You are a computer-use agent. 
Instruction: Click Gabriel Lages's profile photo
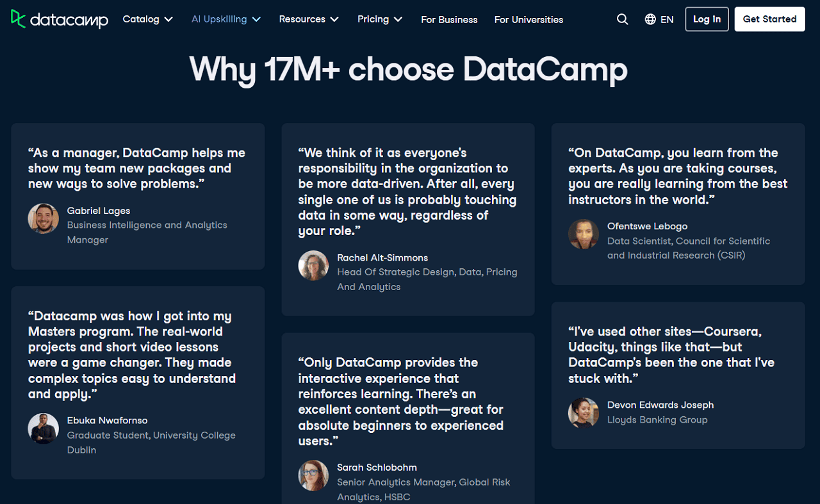(43, 218)
